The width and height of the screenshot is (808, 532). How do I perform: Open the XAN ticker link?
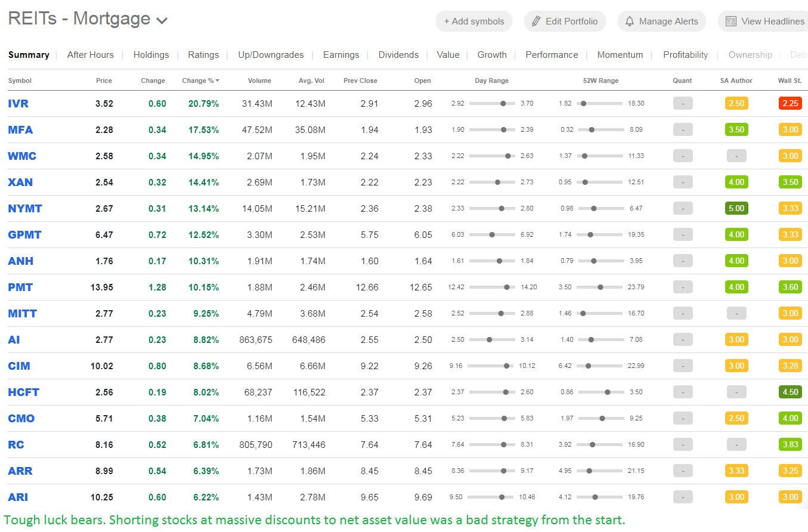click(x=20, y=183)
